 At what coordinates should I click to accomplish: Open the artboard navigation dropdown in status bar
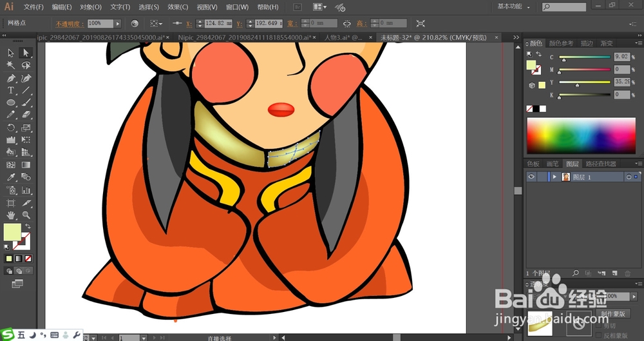pos(144,338)
